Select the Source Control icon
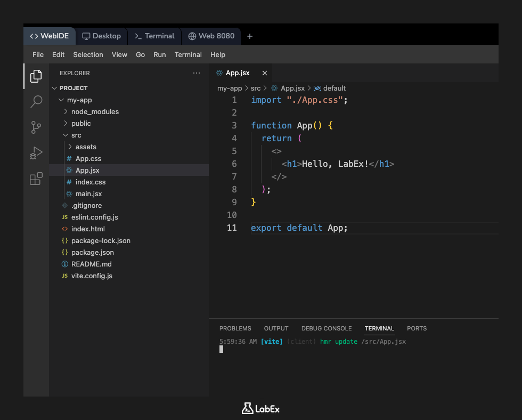This screenshot has width=522, height=420. click(x=35, y=127)
